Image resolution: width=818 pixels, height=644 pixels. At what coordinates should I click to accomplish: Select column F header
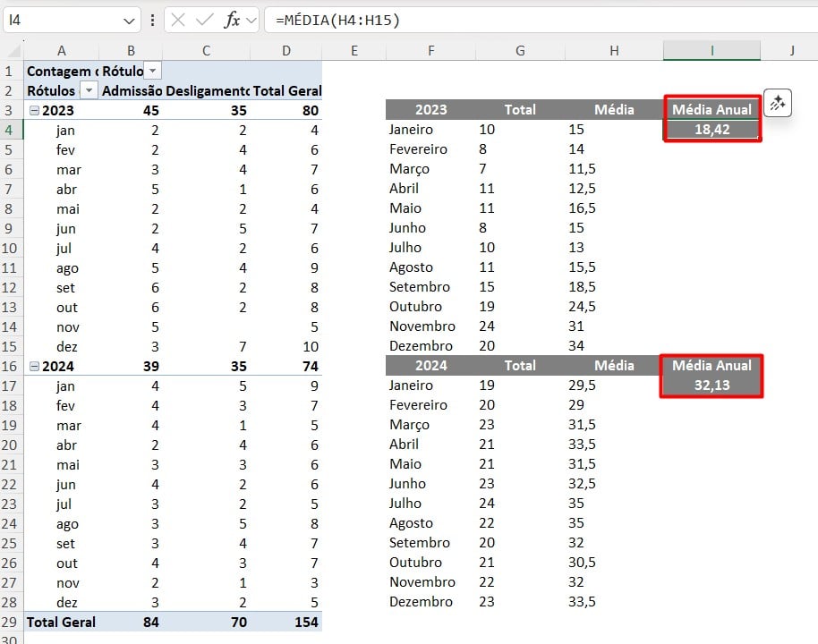[430, 51]
